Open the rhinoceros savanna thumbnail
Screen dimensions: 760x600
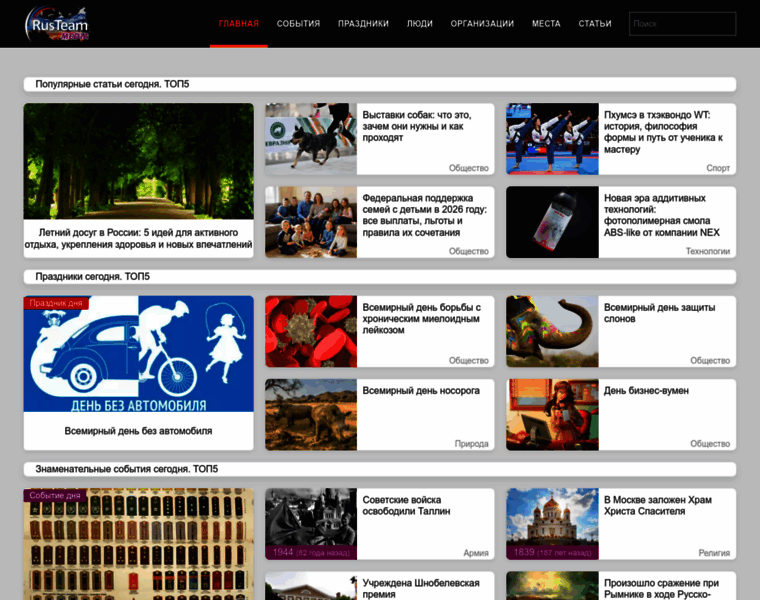[311, 415]
